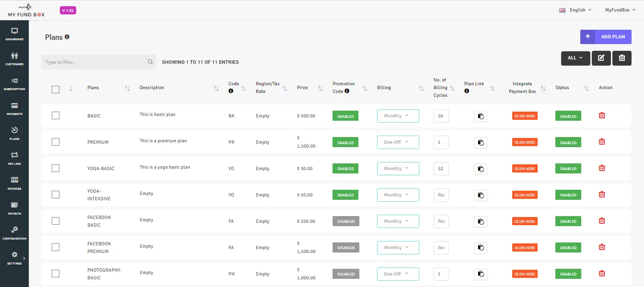
Task: Tick the checkbox for YOGA-BASIC
Action: pyautogui.click(x=56, y=168)
